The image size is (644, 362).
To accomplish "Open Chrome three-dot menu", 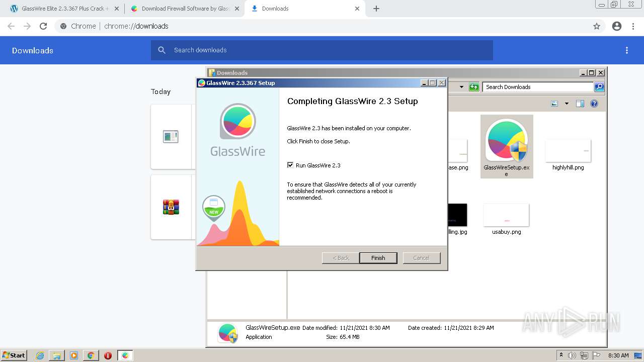I will pyautogui.click(x=633, y=26).
